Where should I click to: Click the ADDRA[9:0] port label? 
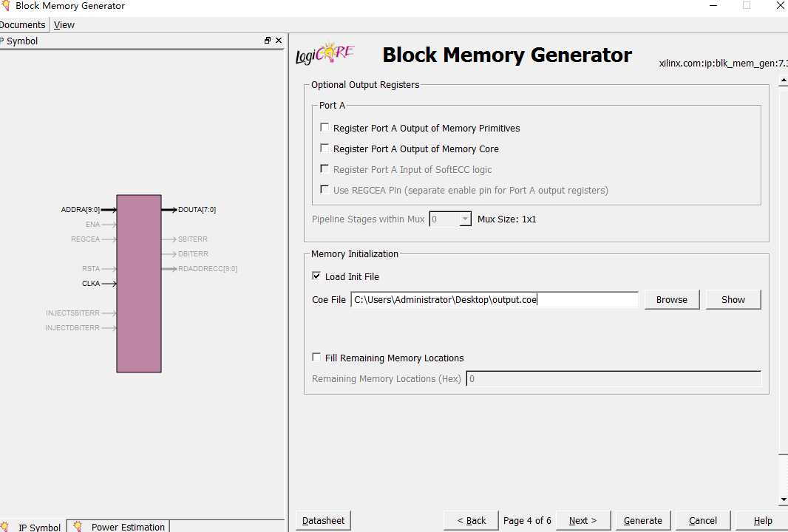[80, 210]
